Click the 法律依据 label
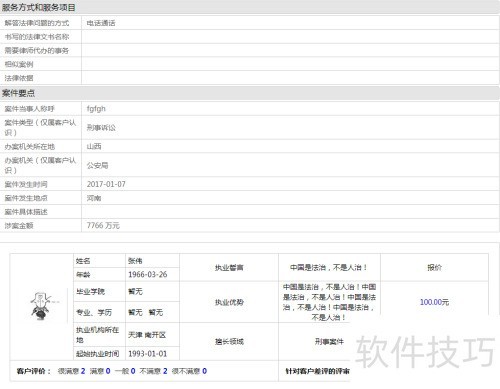The image size is (500, 389). pyautogui.click(x=19, y=78)
